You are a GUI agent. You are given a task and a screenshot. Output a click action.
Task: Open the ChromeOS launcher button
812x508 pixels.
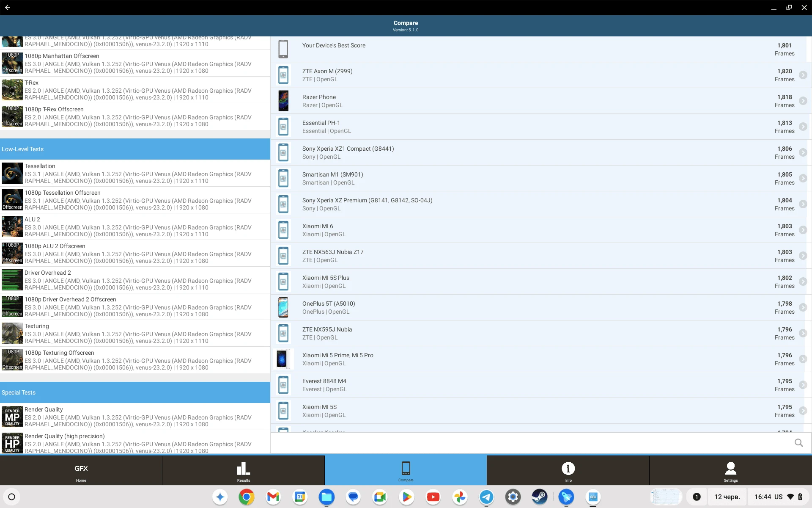(x=12, y=497)
